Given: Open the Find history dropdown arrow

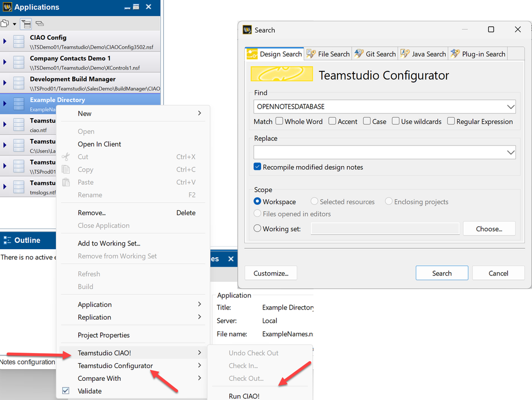Looking at the screenshot, I should tap(511, 107).
